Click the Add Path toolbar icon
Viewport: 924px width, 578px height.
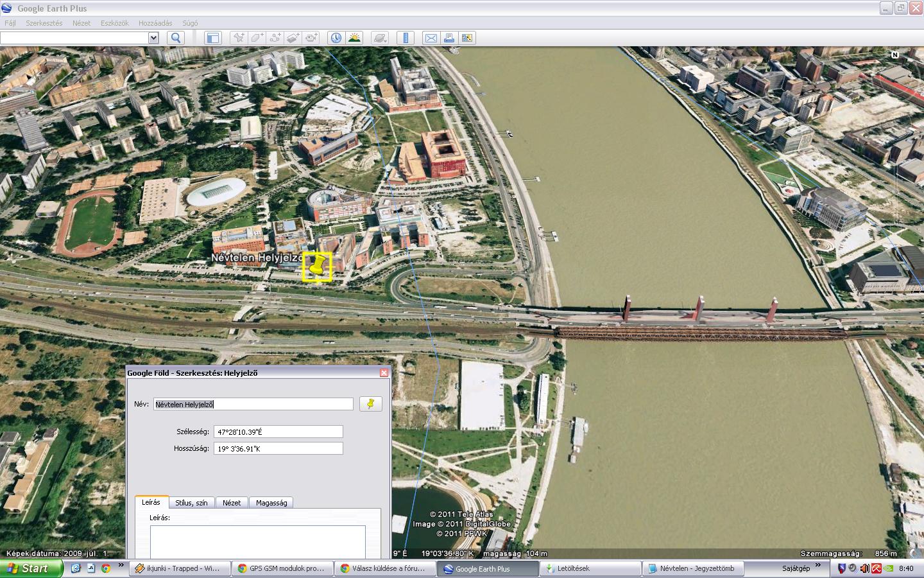275,38
